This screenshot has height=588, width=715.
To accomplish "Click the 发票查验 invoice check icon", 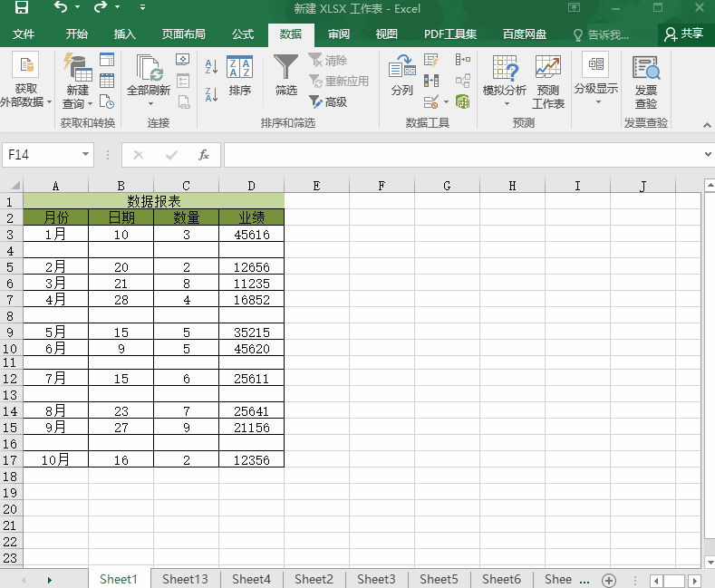I will pyautogui.click(x=645, y=82).
